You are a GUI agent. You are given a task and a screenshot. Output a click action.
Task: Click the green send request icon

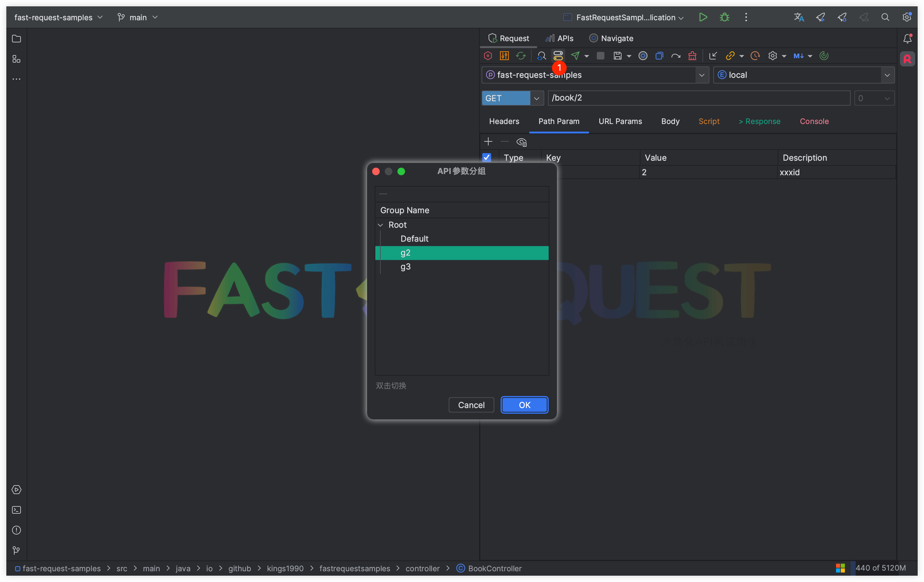tap(575, 56)
